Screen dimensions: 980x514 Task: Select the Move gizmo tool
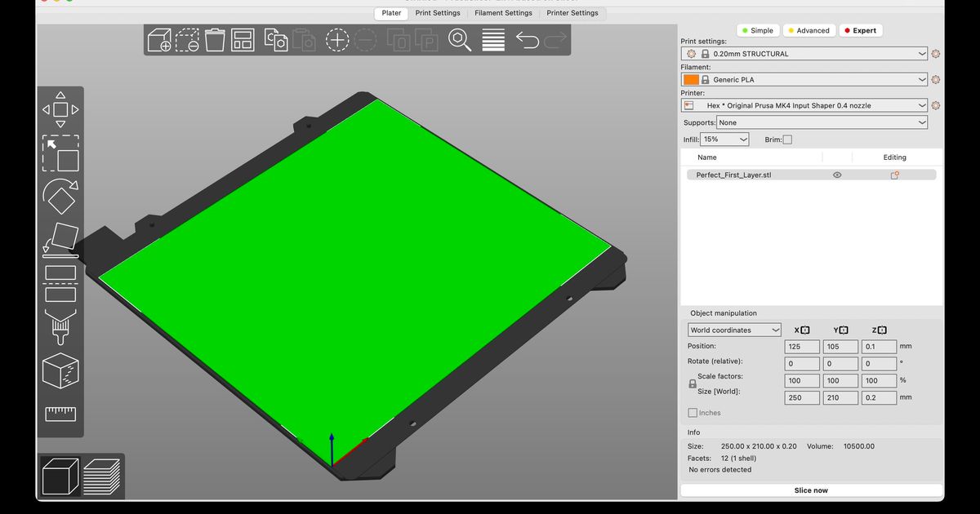click(x=60, y=109)
